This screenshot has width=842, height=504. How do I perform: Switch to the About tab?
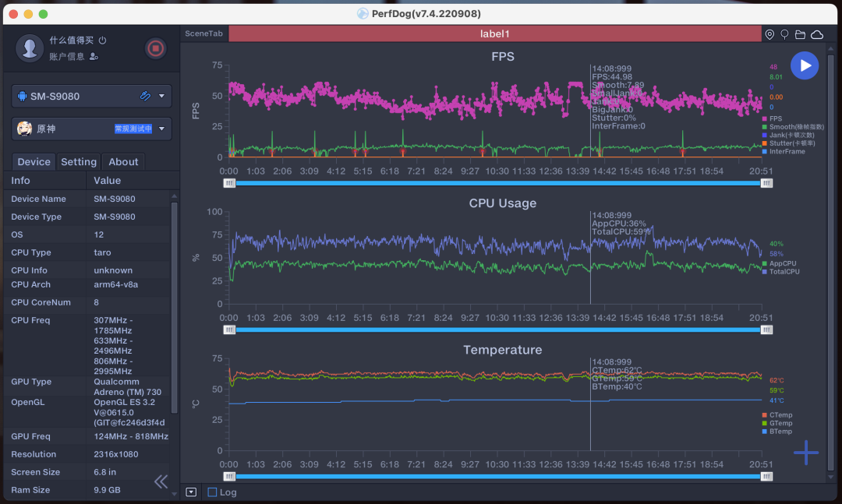click(123, 161)
